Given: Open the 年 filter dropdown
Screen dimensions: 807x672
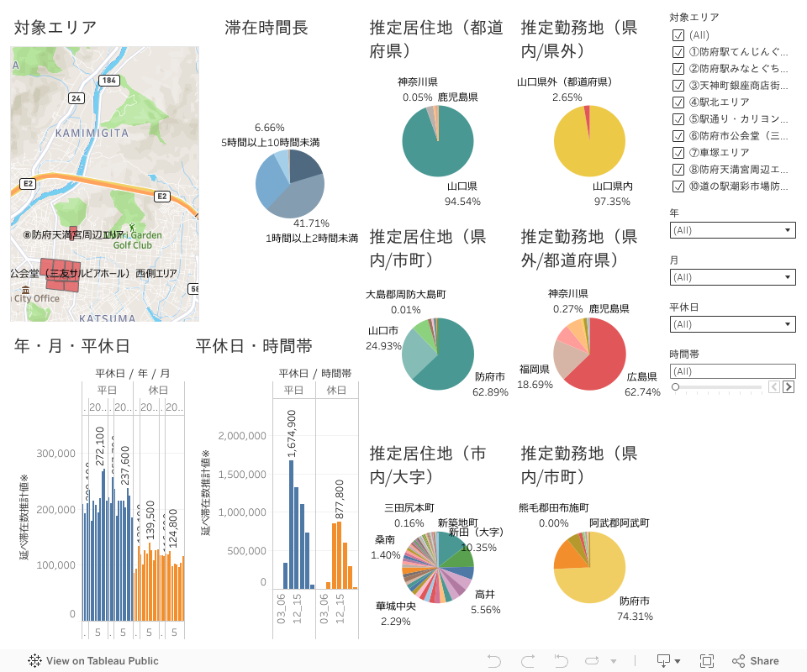Looking at the screenshot, I should point(732,230).
